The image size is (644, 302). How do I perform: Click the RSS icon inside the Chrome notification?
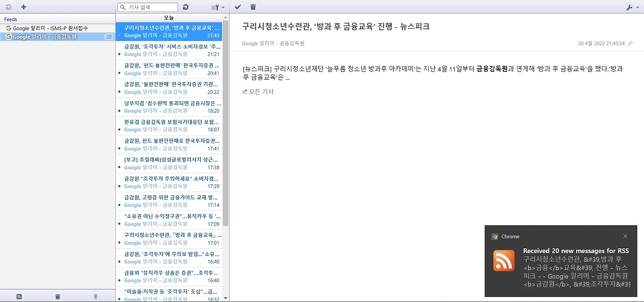504,259
